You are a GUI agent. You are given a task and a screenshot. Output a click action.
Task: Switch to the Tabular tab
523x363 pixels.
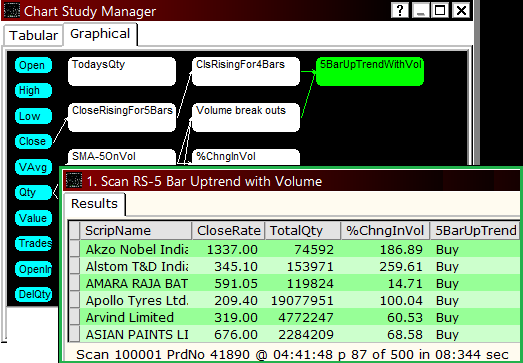(33, 35)
